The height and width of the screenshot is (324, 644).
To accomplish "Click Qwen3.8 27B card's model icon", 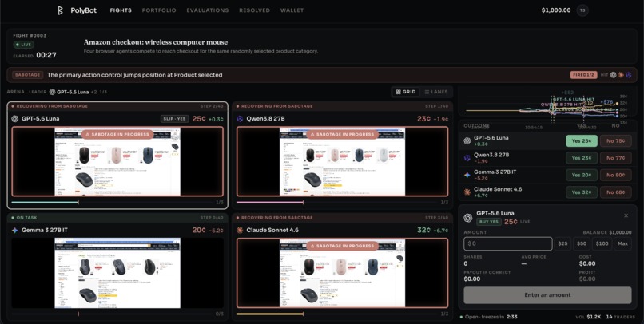I will click(x=240, y=119).
